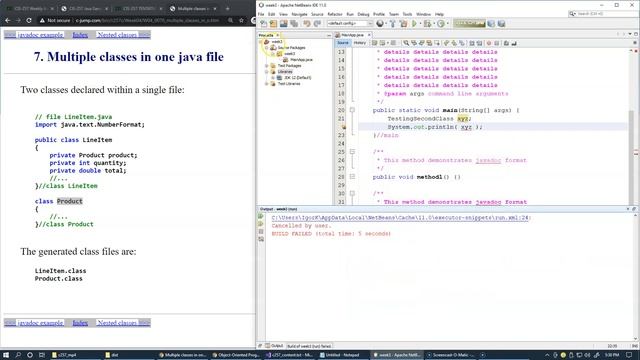Click the Search field in NetBeans
640x360 pixels.
coord(602,14)
